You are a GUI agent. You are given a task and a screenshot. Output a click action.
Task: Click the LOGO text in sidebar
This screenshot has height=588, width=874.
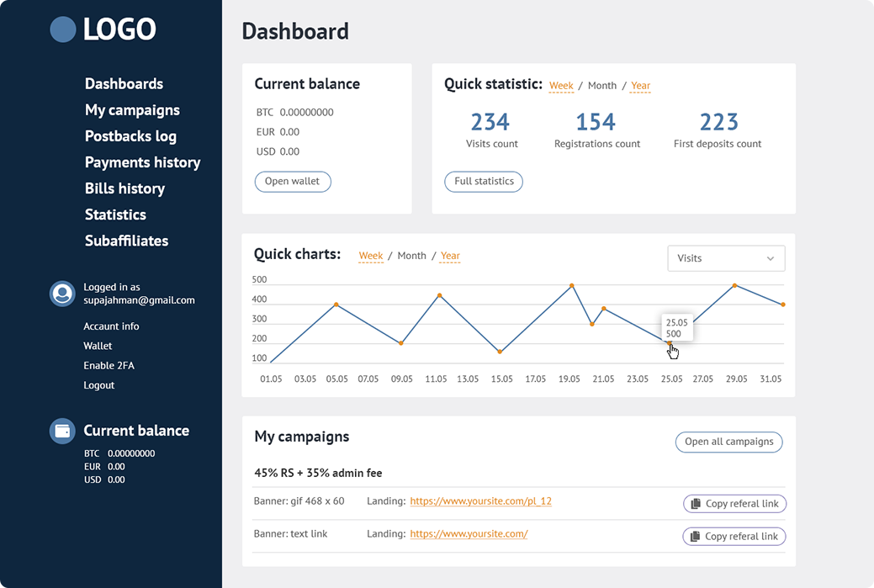pyautogui.click(x=119, y=29)
